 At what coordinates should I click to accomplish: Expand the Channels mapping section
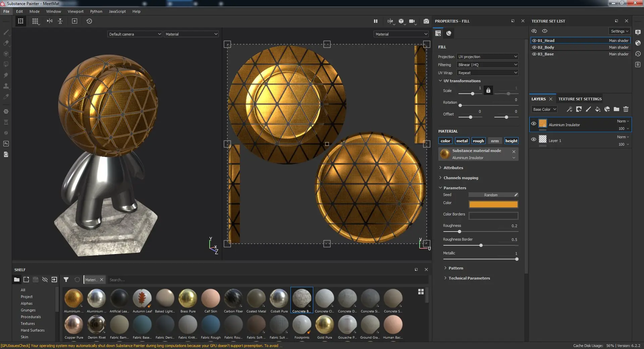pyautogui.click(x=461, y=178)
